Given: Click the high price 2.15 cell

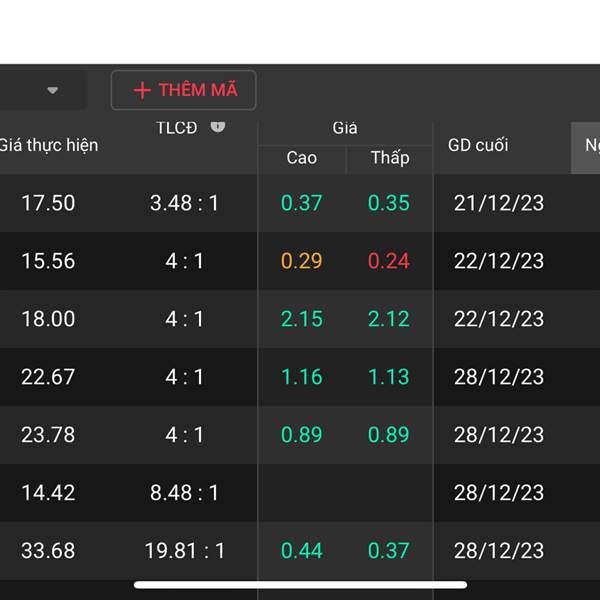Looking at the screenshot, I should tap(302, 319).
